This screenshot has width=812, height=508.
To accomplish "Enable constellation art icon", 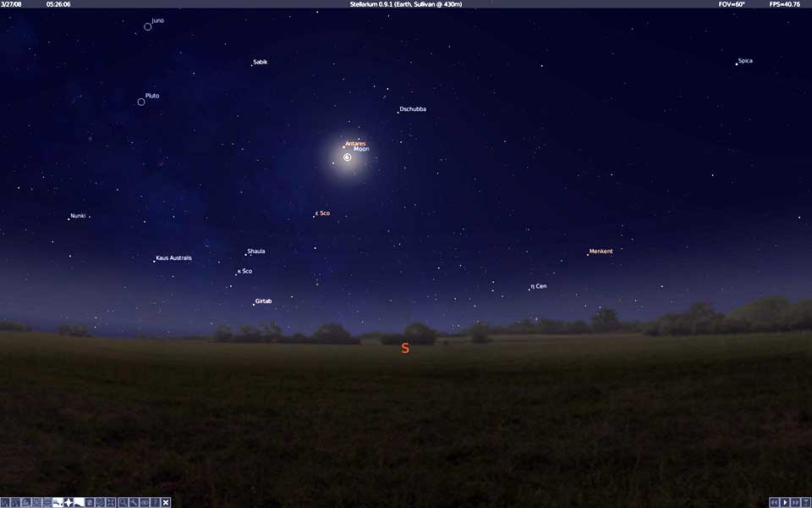I will (x=25, y=502).
